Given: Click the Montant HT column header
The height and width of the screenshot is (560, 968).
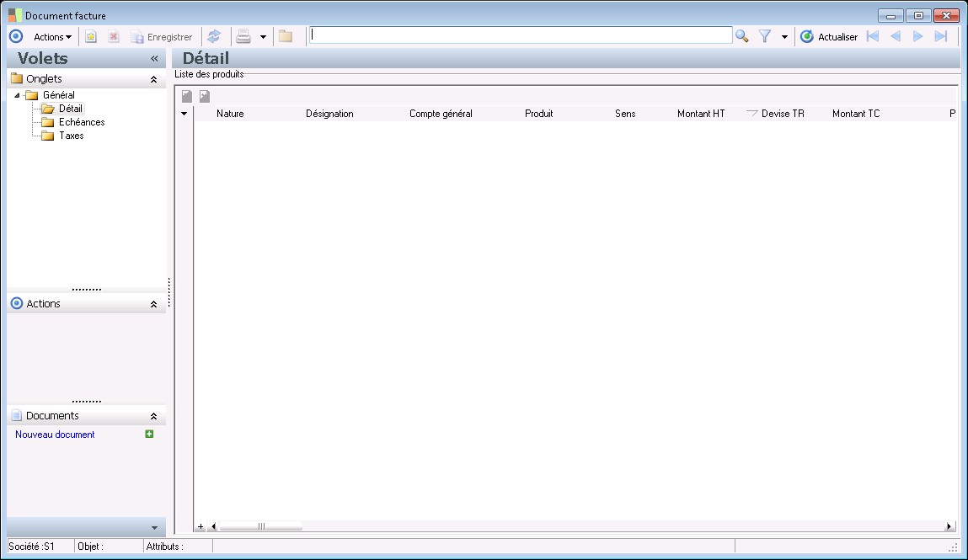Looking at the screenshot, I should coord(701,114).
